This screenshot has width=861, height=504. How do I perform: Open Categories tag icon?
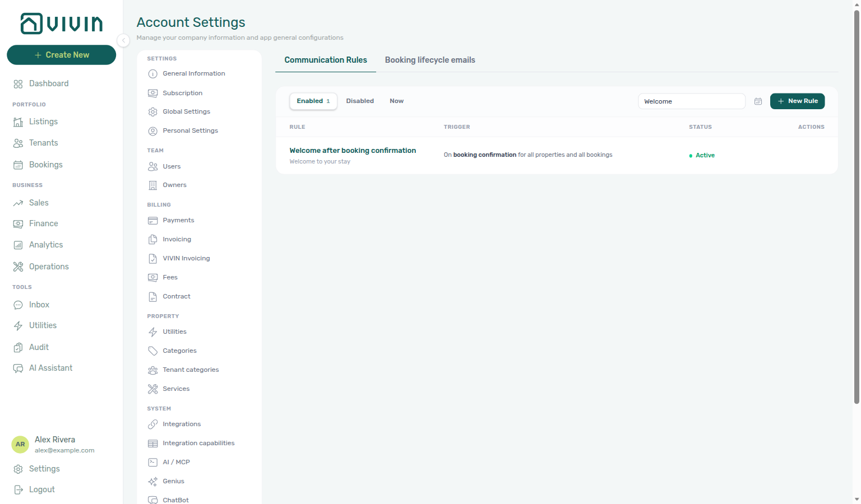coord(152,351)
